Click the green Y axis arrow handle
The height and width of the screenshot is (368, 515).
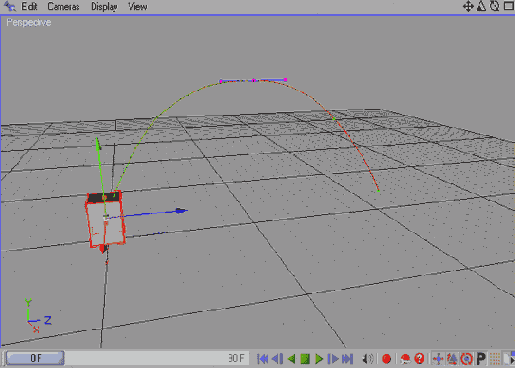click(98, 143)
